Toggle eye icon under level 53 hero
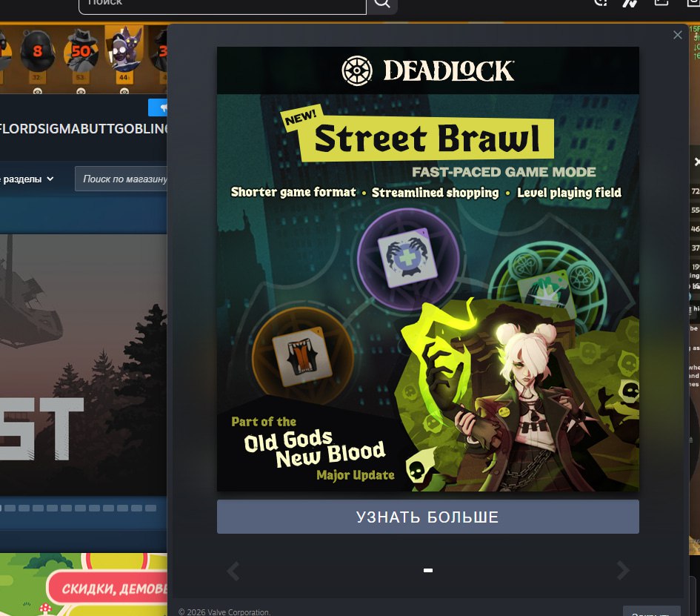700x616 pixels. [81, 92]
